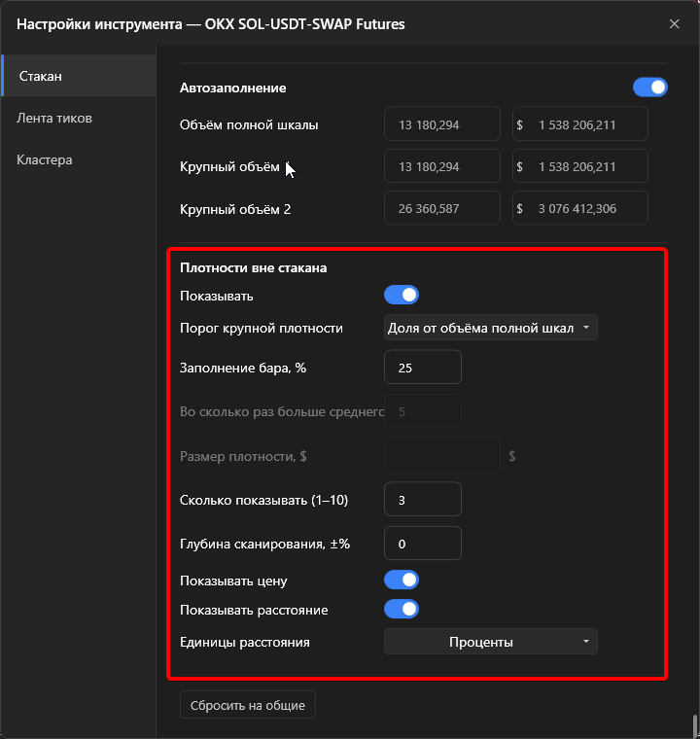Click Крупный объём dollar field 1 538 206,211
This screenshot has width=700, height=739.
point(580,166)
